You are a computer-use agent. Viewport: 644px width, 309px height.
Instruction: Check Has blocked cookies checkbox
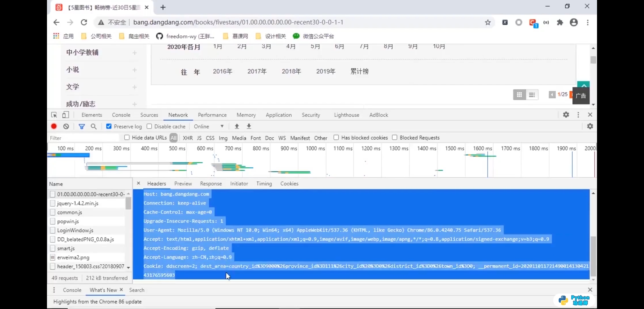336,137
